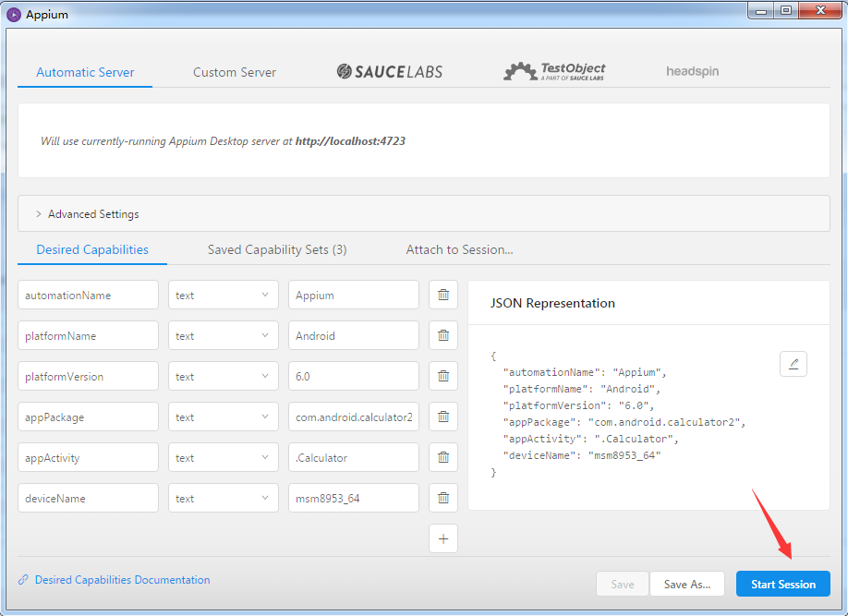Switch to the Automatic Server tab
This screenshot has height=616, width=848.
pos(85,72)
